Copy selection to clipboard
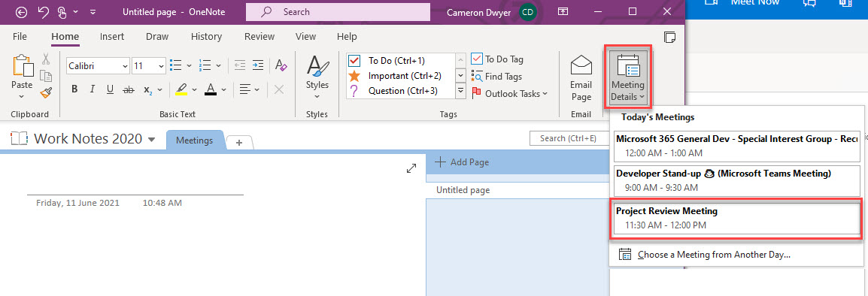This screenshot has width=868, height=296. (46, 76)
